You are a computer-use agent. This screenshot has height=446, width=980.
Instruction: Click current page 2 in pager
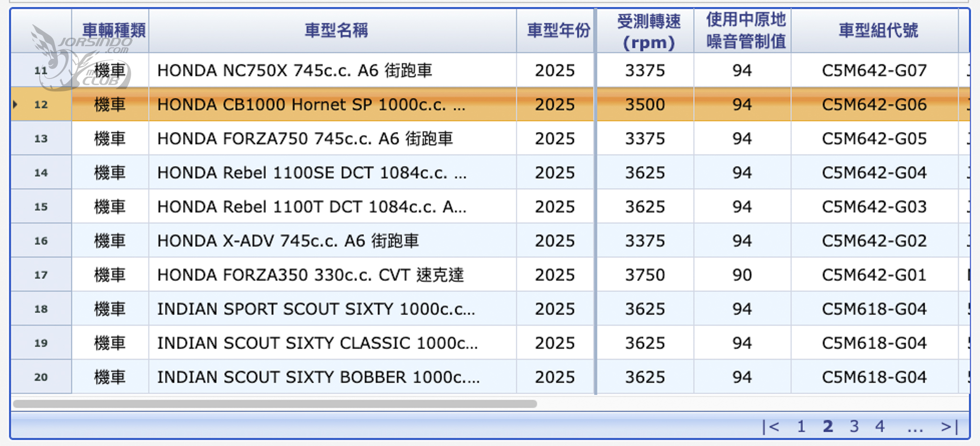point(828,426)
